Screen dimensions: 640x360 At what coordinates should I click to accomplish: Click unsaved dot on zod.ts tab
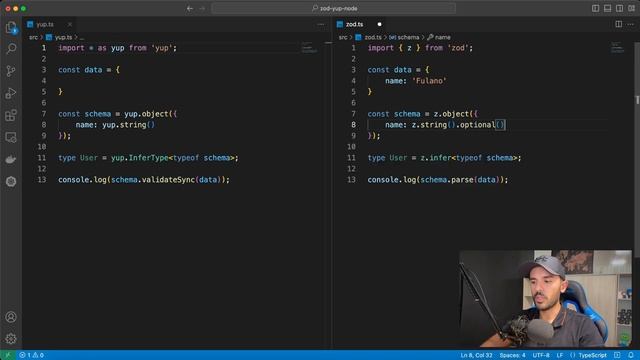(x=379, y=24)
